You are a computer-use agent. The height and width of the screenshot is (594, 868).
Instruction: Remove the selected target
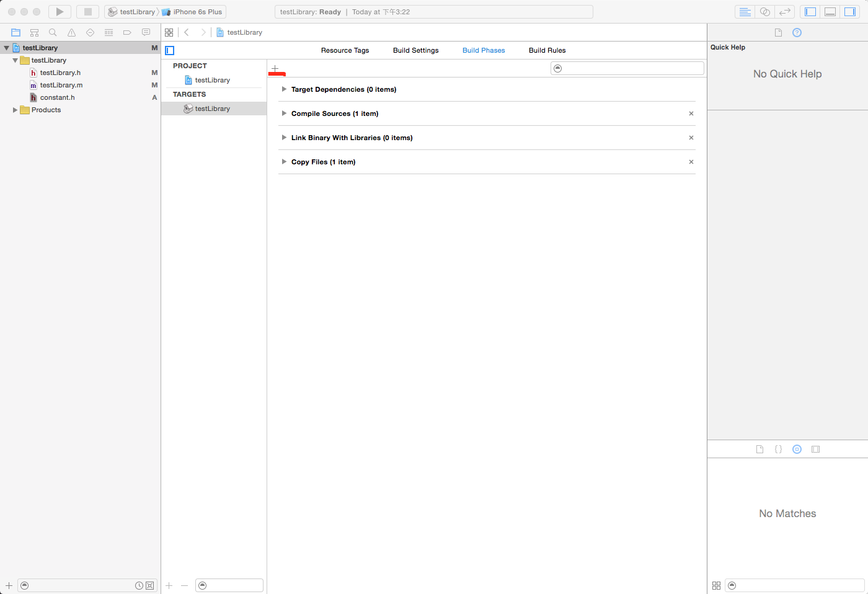(x=184, y=585)
